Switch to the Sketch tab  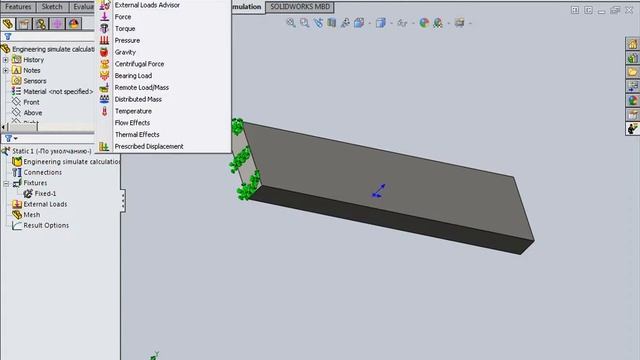(52, 7)
